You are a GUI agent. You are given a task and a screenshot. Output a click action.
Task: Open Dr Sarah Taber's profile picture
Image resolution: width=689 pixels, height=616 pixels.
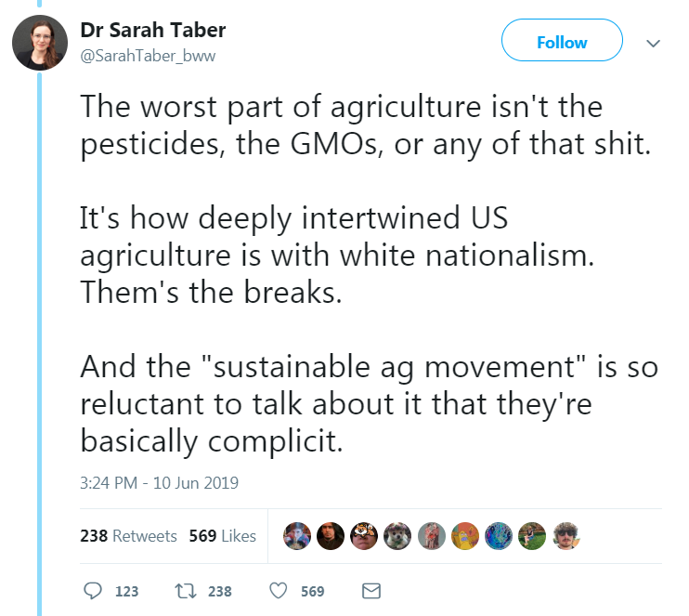coord(39,43)
